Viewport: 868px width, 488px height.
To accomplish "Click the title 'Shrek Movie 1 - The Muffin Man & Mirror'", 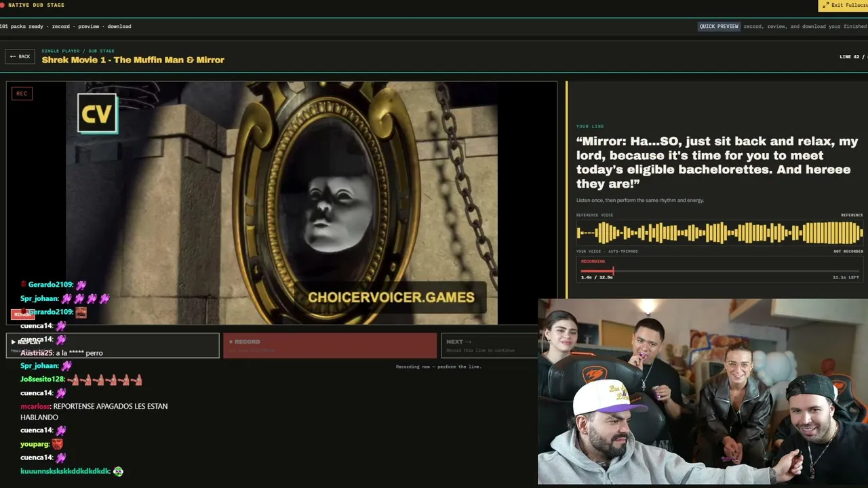I will point(133,60).
